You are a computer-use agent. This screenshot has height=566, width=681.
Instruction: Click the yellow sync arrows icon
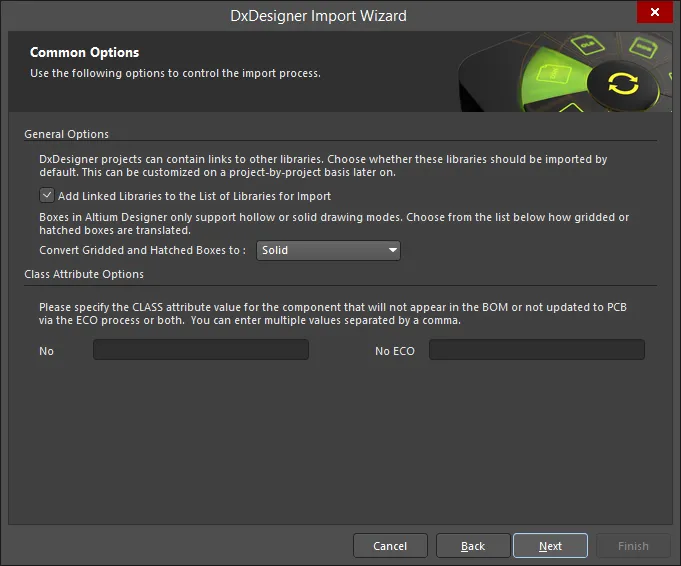tap(623, 83)
